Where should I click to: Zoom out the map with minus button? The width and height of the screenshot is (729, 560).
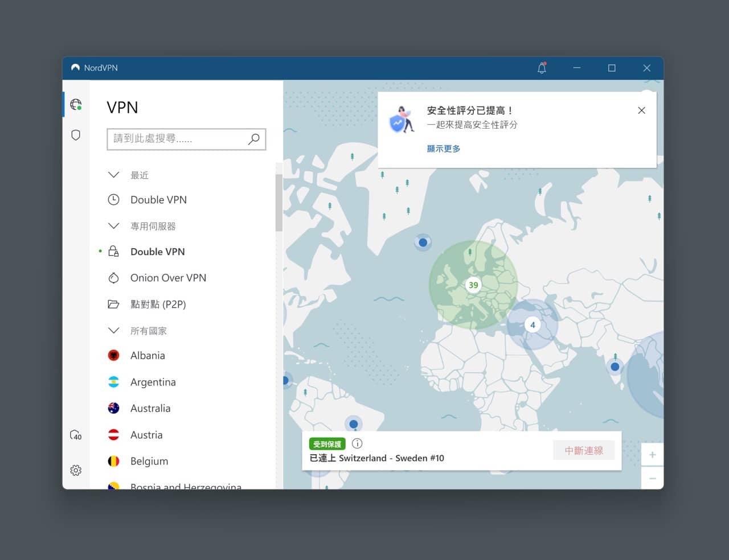coord(653,478)
